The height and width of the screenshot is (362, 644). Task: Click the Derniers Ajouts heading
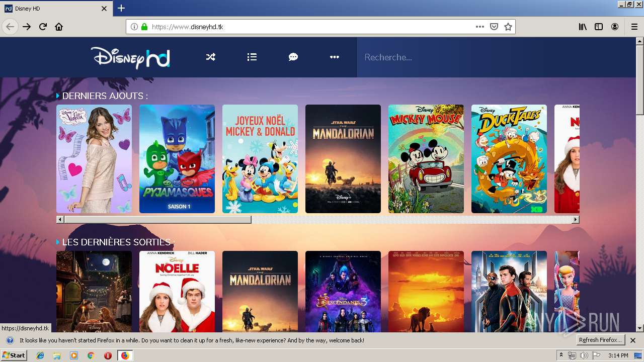(x=105, y=96)
